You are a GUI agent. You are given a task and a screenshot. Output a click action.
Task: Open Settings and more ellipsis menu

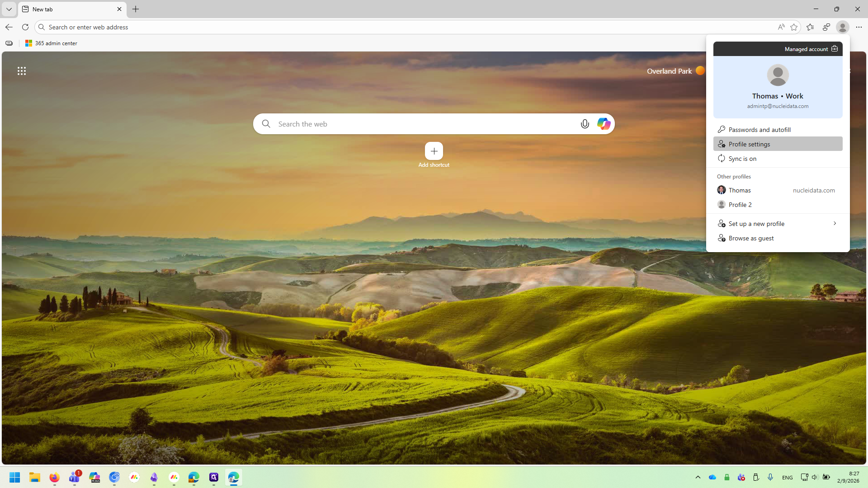coord(859,27)
